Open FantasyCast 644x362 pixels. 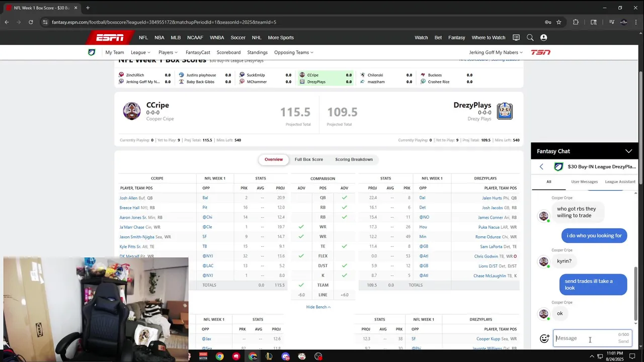click(x=198, y=52)
